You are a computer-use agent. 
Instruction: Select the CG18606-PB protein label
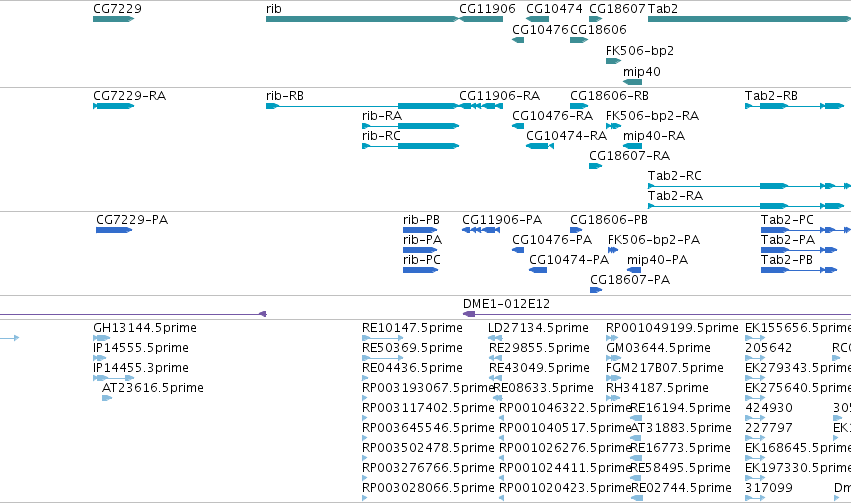coord(609,220)
